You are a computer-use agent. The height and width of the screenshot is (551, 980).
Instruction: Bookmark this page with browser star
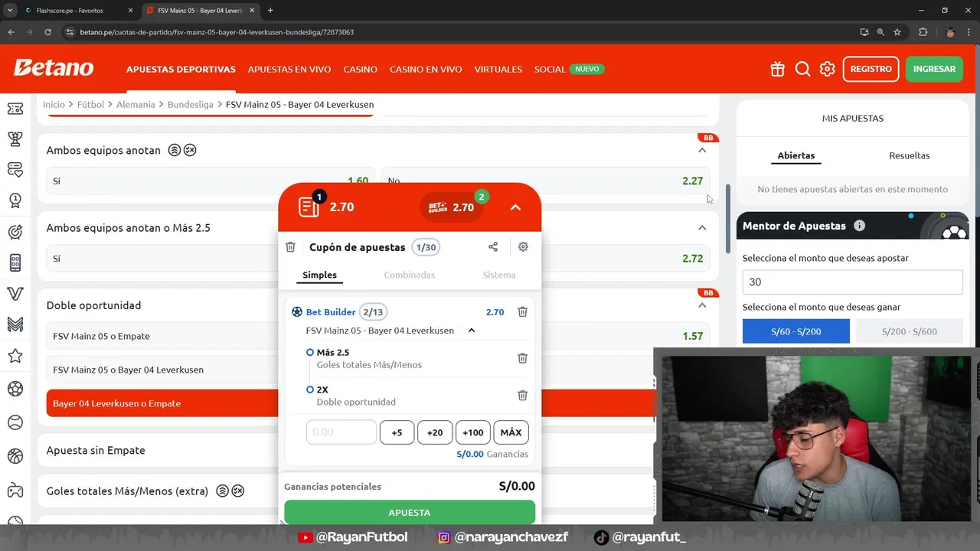click(x=897, y=32)
